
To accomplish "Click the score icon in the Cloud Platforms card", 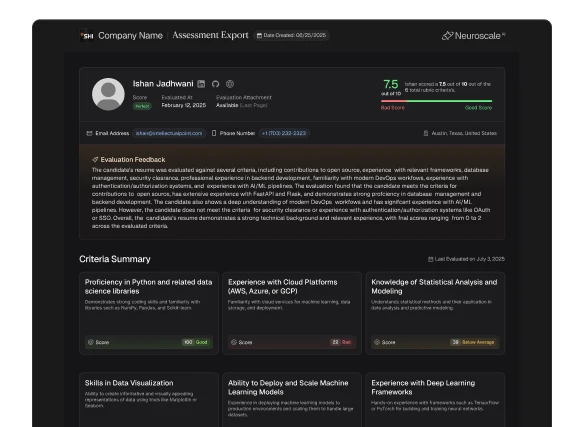I will coord(234,342).
